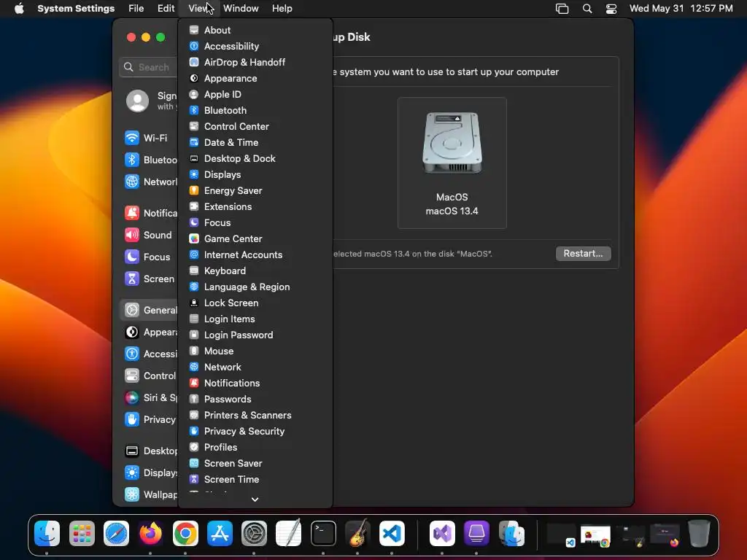
Task: Choose Desktop & Dock from View menu
Action: 255,158
